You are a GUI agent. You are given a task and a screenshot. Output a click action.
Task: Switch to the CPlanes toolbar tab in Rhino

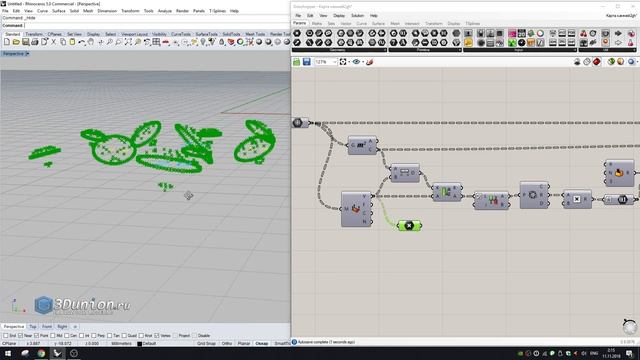pos(54,34)
